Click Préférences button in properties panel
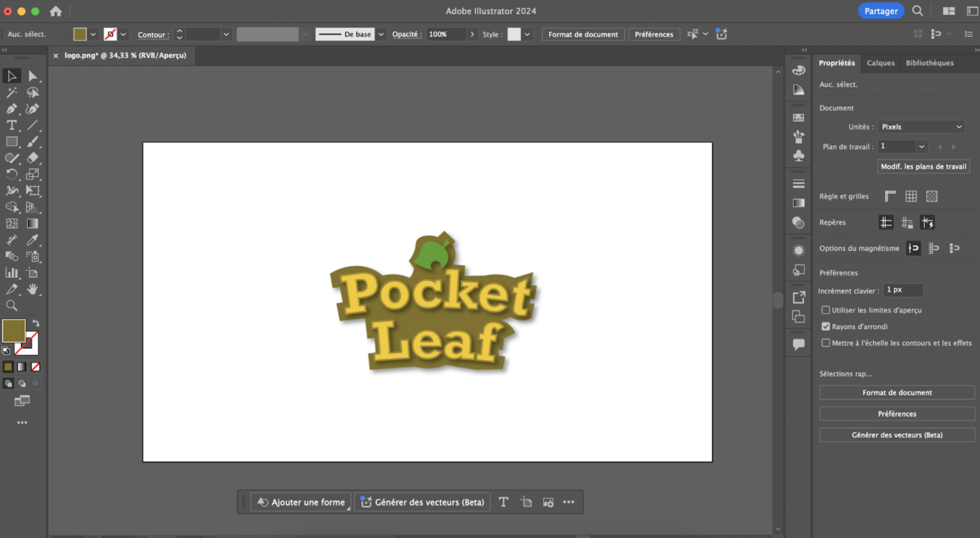The height and width of the screenshot is (538, 980). tap(897, 414)
